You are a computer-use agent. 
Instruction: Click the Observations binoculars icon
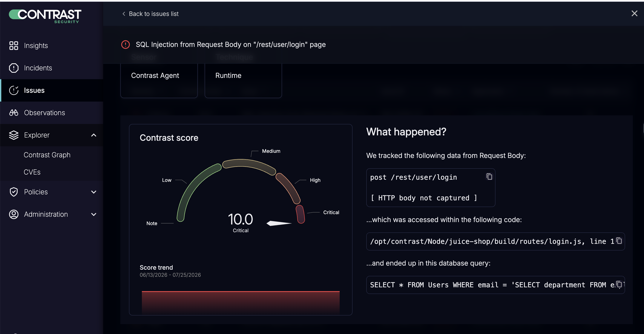[14, 113]
